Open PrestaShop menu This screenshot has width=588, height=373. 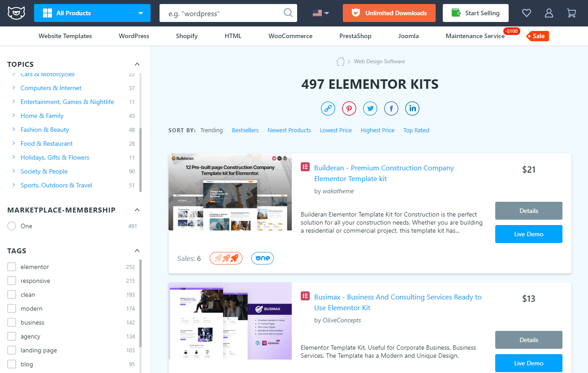355,36
